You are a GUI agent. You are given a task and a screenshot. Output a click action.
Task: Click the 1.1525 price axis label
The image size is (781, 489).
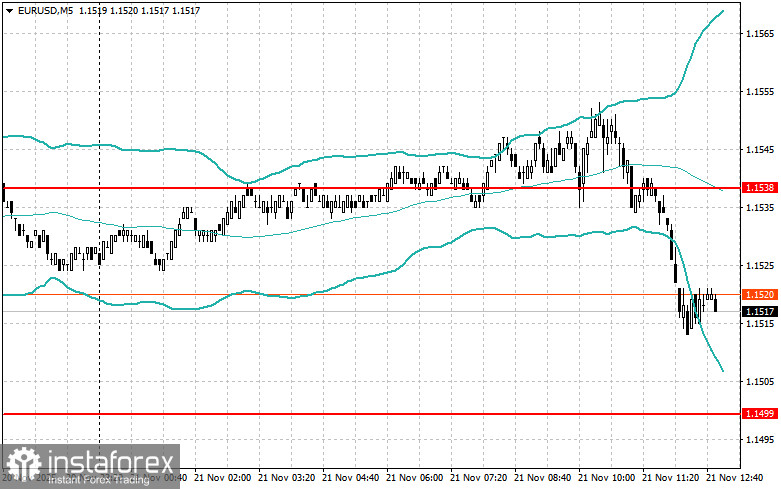click(760, 265)
